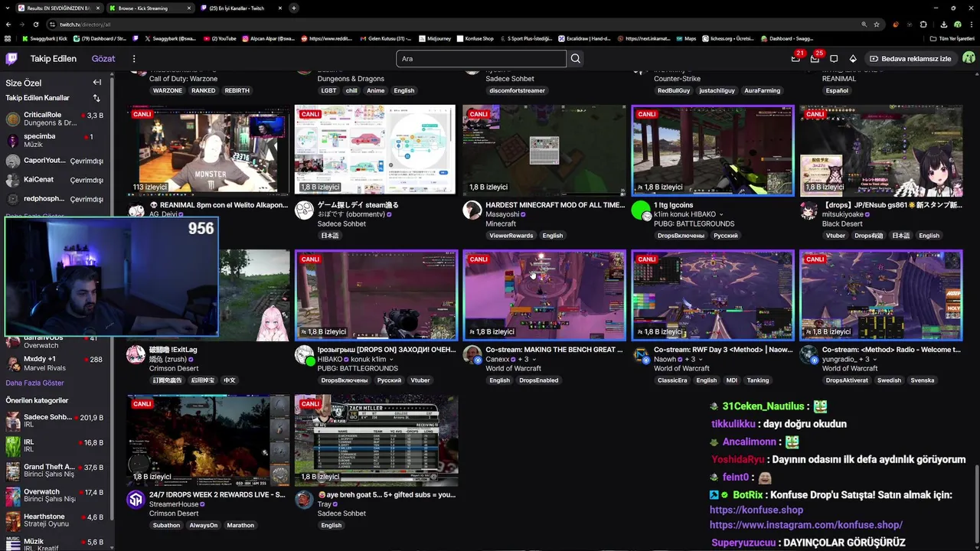Click the WARZONE tag

point(167,90)
